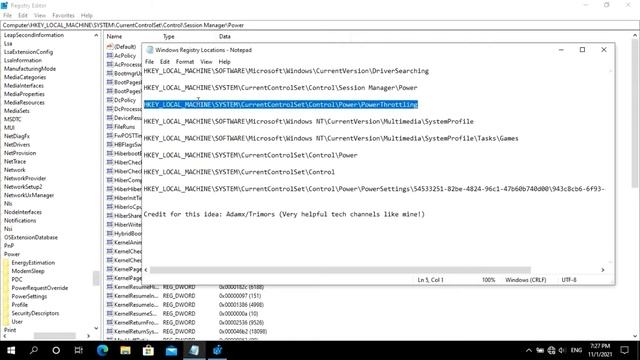Screen dimensions: 640x360
Task: Select NetworkProvider key in tree
Action: click(25, 178)
